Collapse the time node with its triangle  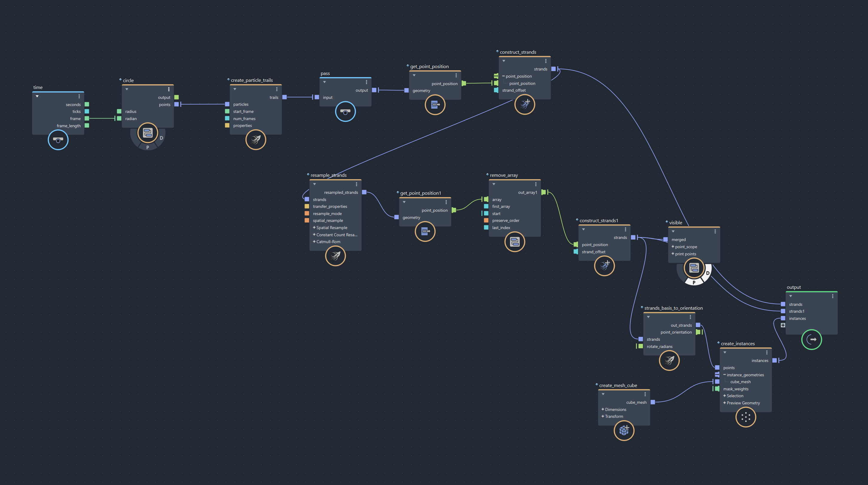37,96
